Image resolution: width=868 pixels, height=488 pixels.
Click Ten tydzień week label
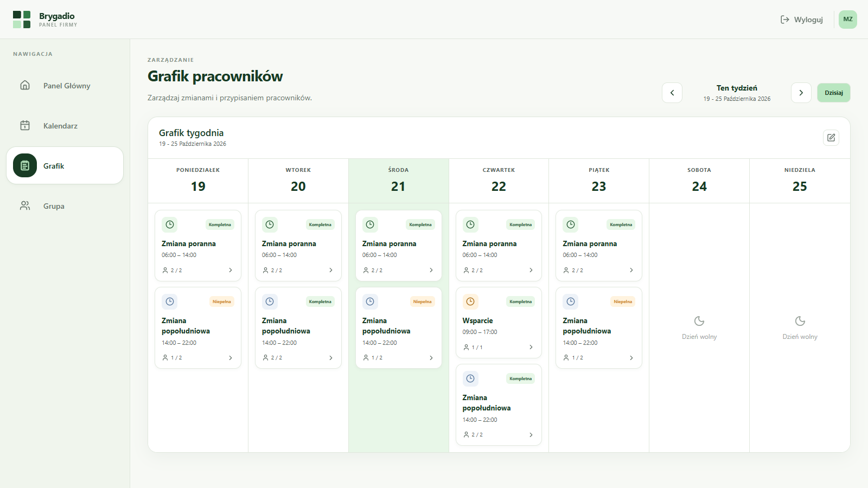pos(737,88)
